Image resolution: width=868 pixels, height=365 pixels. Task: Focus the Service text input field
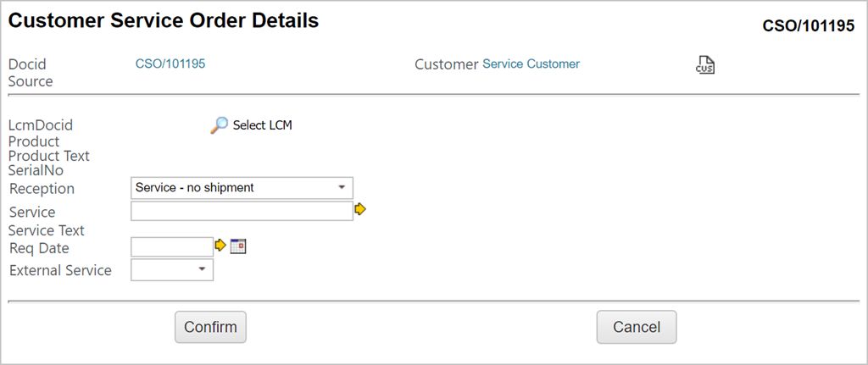tap(242, 211)
